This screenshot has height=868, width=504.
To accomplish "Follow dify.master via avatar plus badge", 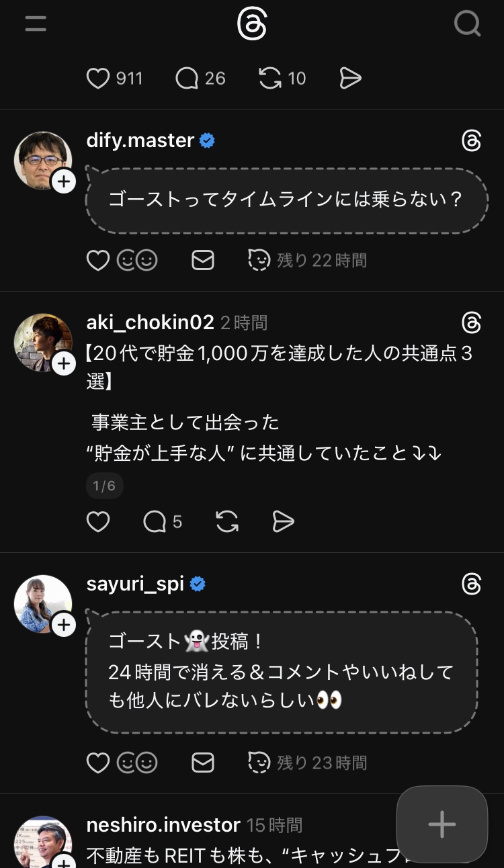I will click(x=64, y=181).
